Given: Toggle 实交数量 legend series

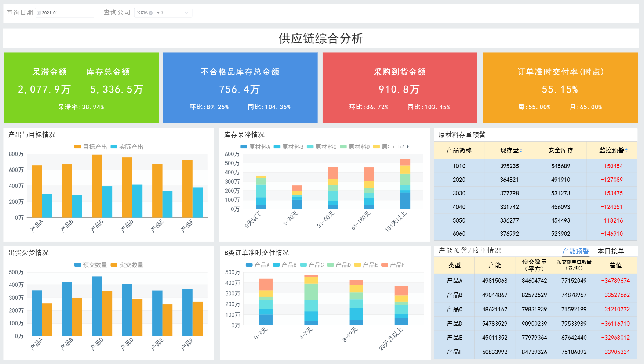Looking at the screenshot, I should pos(127,265).
